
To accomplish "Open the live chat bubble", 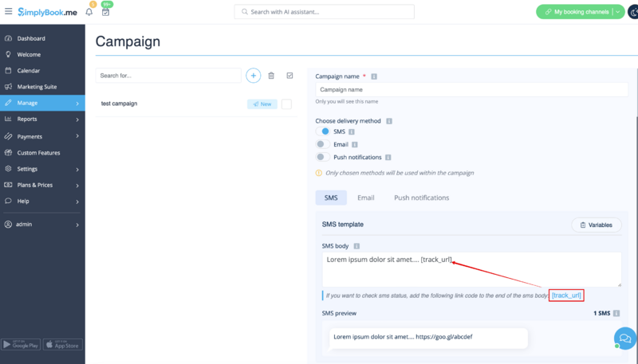I will (x=625, y=338).
